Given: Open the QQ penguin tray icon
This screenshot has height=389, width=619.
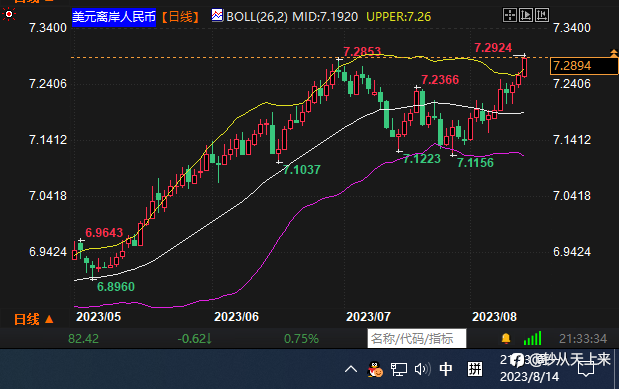Looking at the screenshot, I should [375, 370].
